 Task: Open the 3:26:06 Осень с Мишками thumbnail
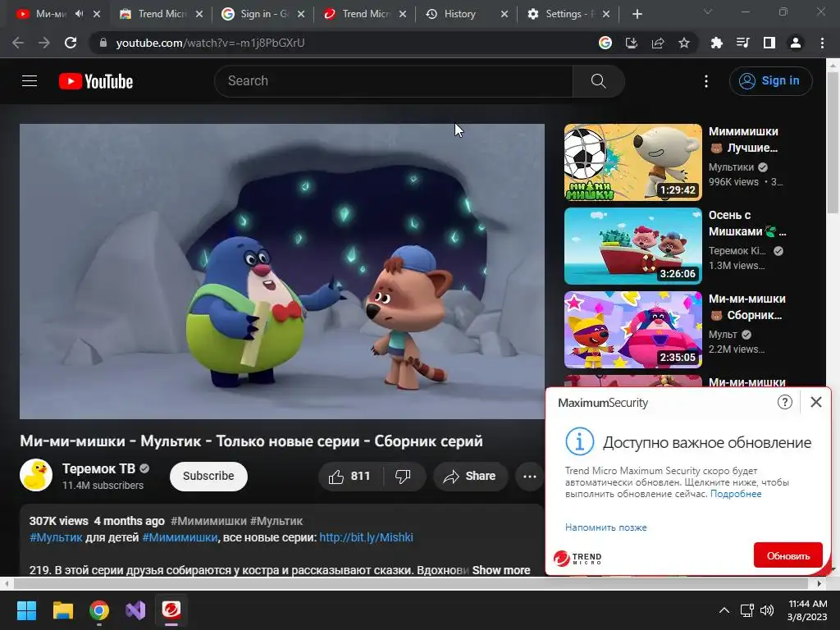click(x=632, y=246)
